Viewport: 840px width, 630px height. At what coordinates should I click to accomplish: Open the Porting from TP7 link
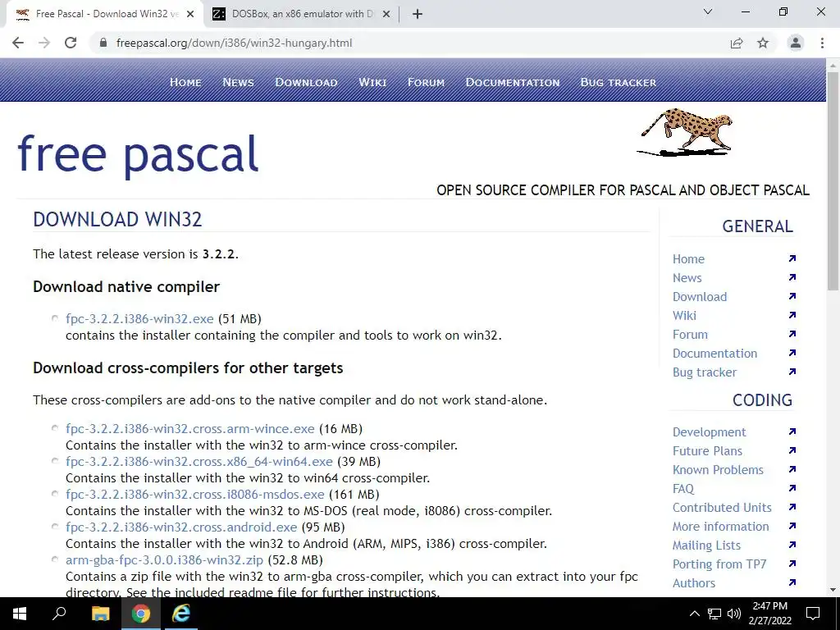click(x=719, y=564)
